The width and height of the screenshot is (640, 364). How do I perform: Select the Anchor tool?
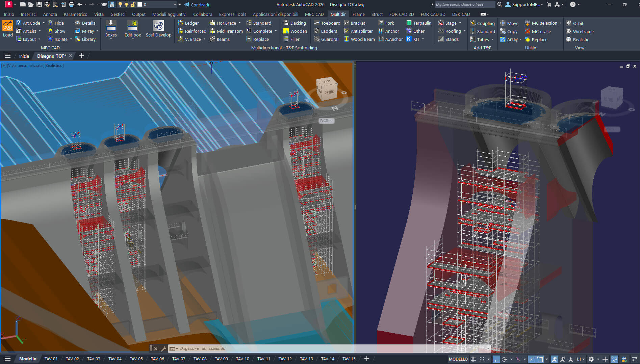click(x=389, y=31)
